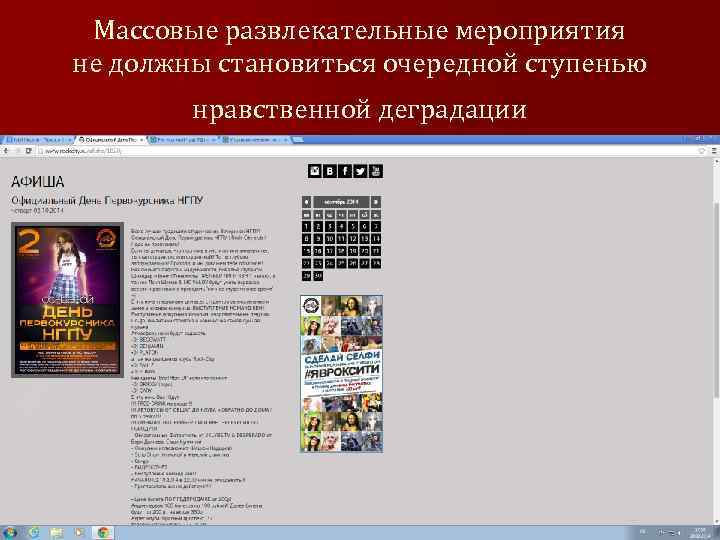
Task: Open File Explorer from the taskbar
Action: coord(56,533)
